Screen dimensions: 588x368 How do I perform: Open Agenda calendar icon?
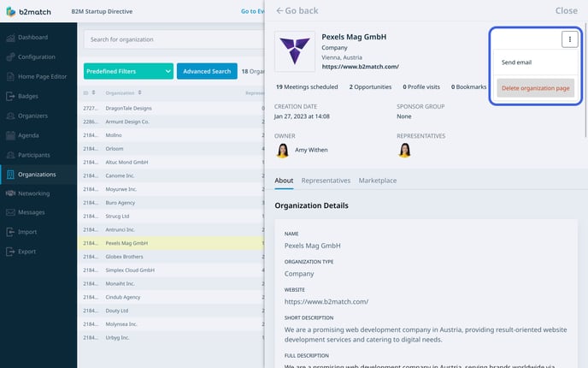click(x=10, y=135)
